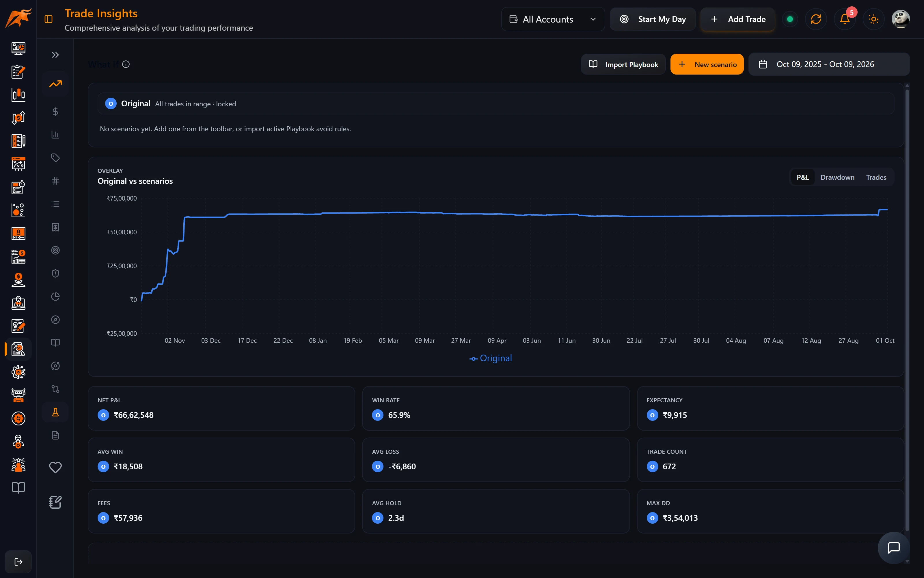
Task: Click the What If info icon
Action: click(x=126, y=64)
